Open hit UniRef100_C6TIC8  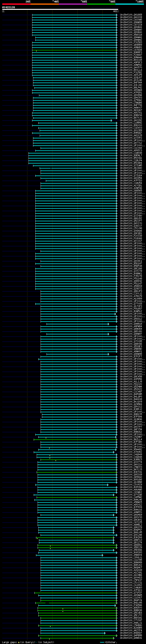131,25
